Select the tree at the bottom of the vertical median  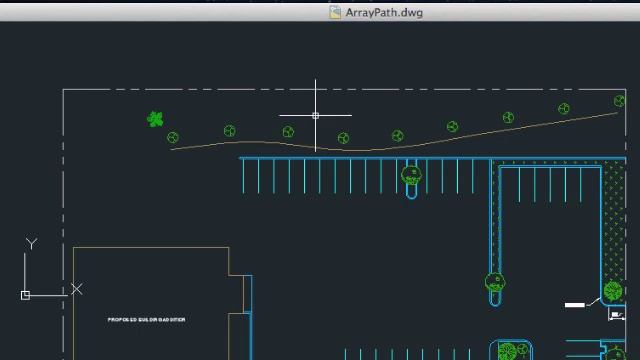495,282
